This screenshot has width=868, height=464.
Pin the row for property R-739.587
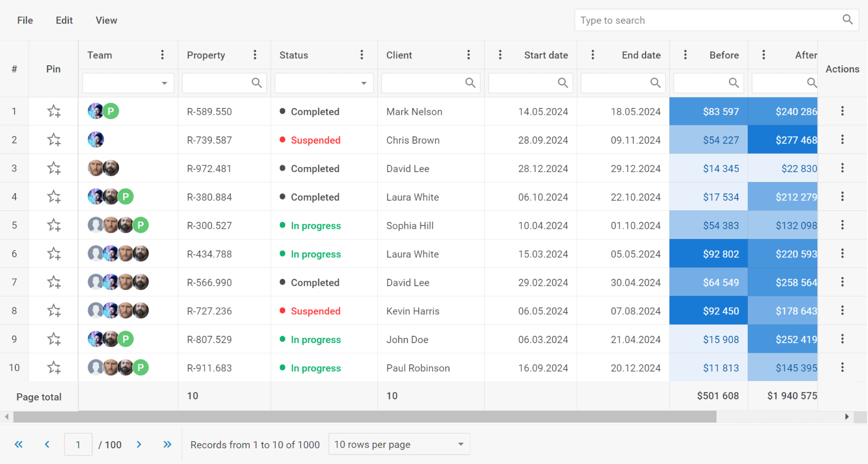tap(54, 140)
